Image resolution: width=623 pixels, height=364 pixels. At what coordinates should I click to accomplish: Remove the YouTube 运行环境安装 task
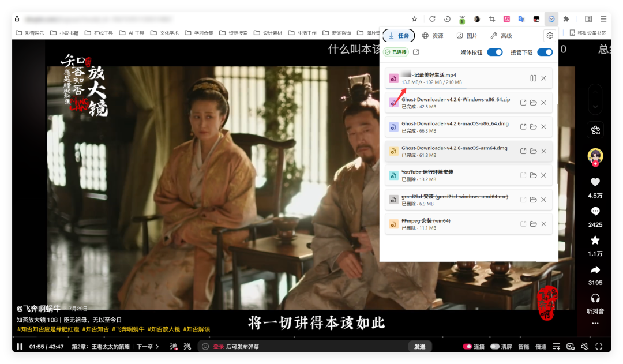coord(543,175)
